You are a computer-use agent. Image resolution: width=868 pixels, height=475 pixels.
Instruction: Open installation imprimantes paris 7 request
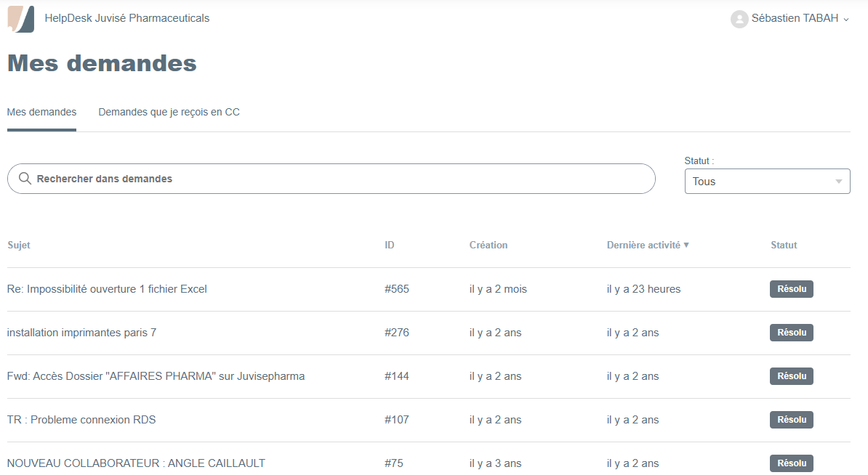[x=81, y=333]
